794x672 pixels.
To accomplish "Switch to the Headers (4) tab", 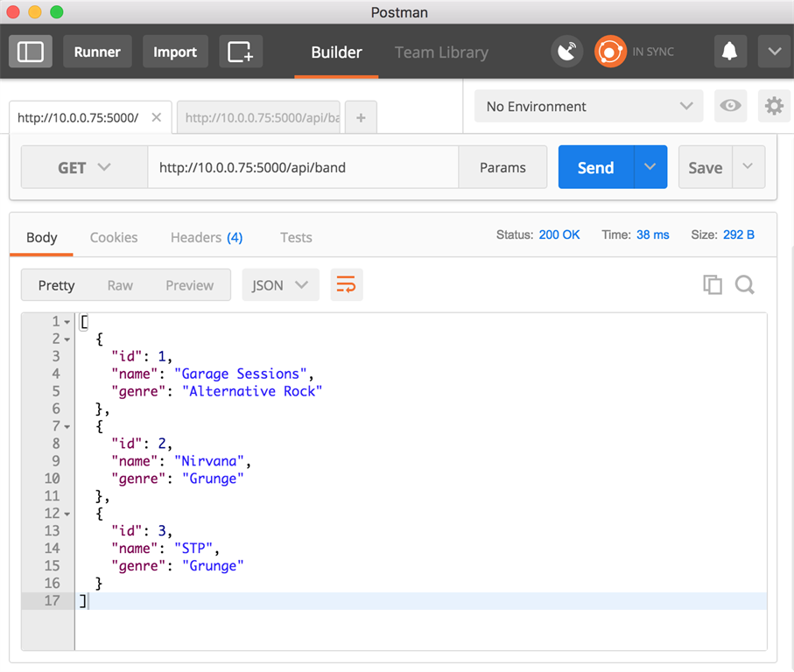I will click(x=207, y=237).
